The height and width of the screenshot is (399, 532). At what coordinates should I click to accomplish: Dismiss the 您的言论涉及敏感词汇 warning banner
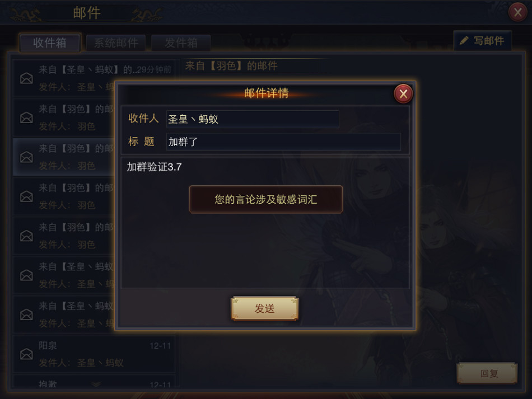[265, 199]
